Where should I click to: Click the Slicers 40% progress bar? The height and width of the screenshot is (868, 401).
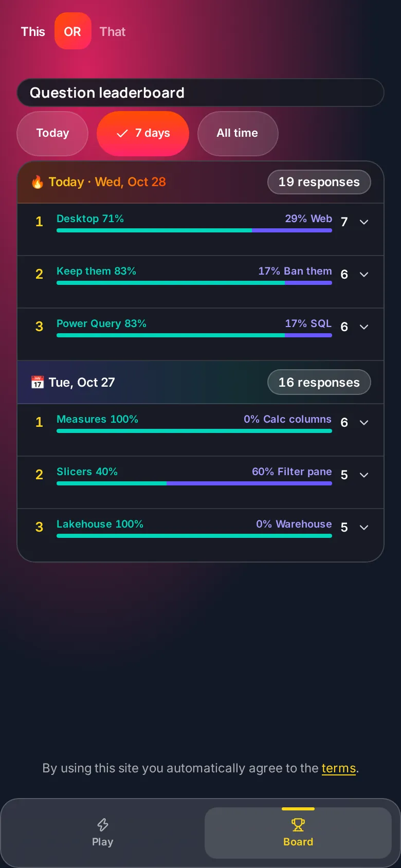tap(194, 483)
